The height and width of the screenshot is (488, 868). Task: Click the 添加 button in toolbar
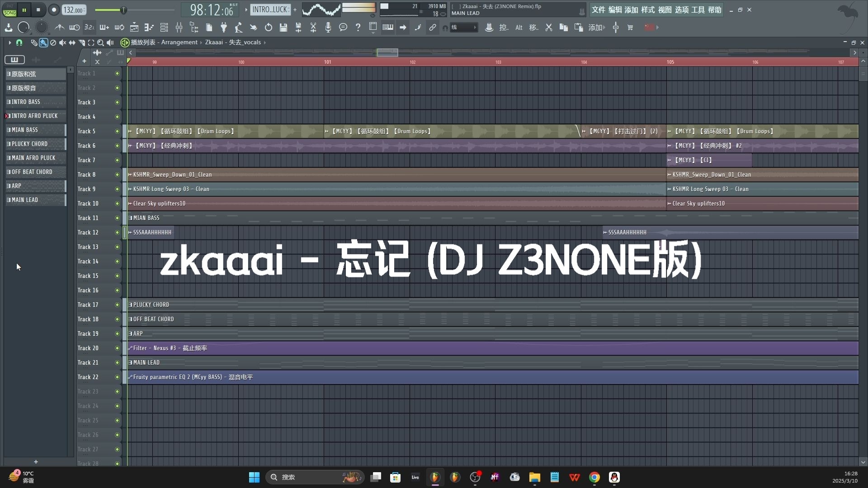coord(596,28)
